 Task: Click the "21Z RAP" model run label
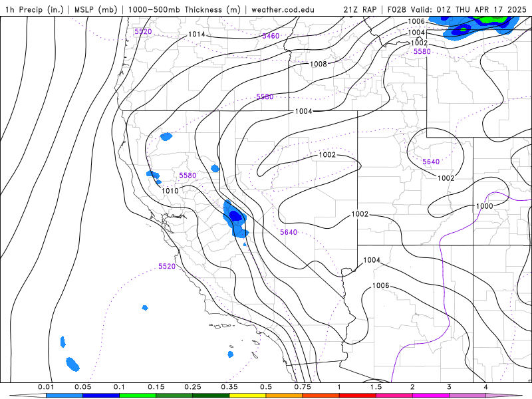(x=360, y=9)
